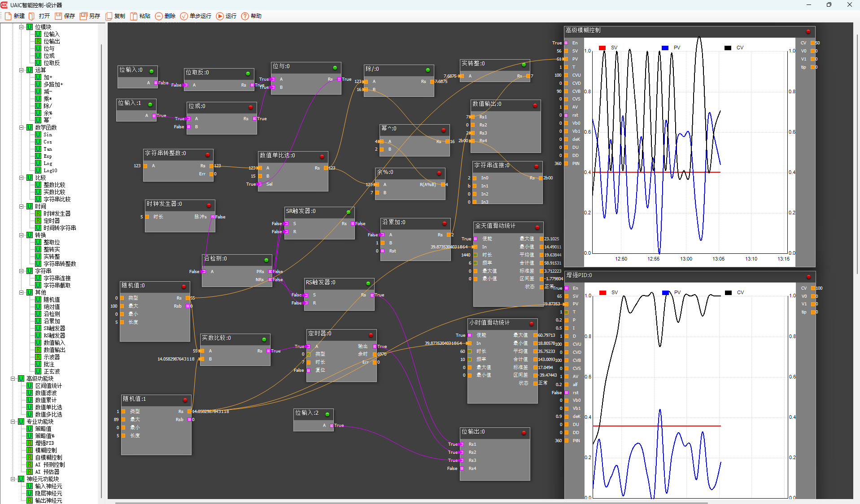
Task: Collapse the 高级功能块 tree category
Action: point(13,378)
